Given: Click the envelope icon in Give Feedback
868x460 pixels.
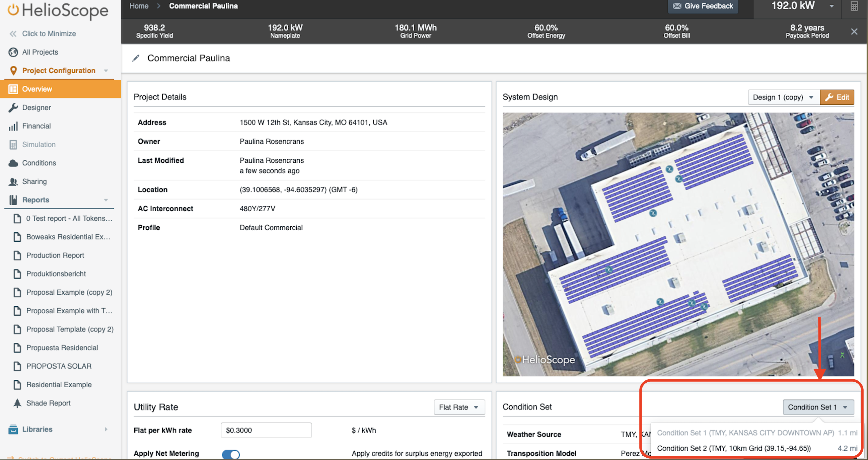Looking at the screenshot, I should pos(677,6).
